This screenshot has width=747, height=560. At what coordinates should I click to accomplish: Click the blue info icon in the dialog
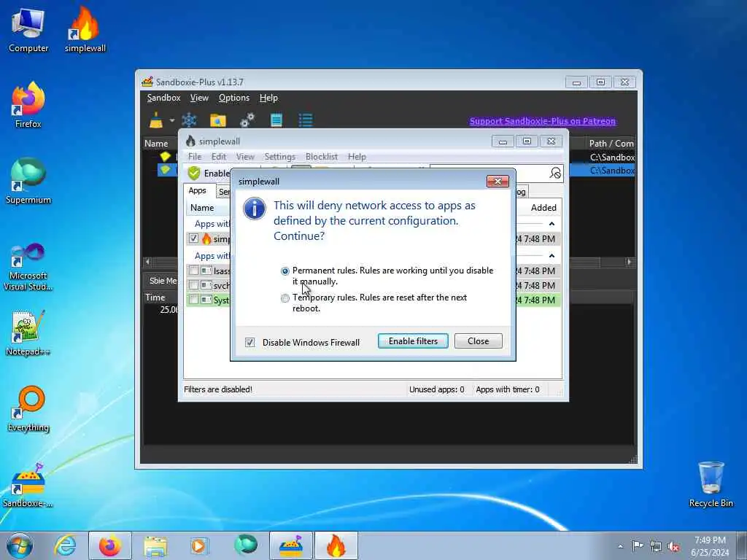click(x=255, y=209)
